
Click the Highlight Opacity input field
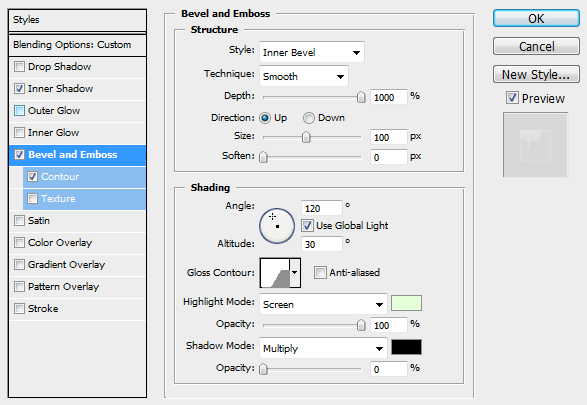(389, 325)
